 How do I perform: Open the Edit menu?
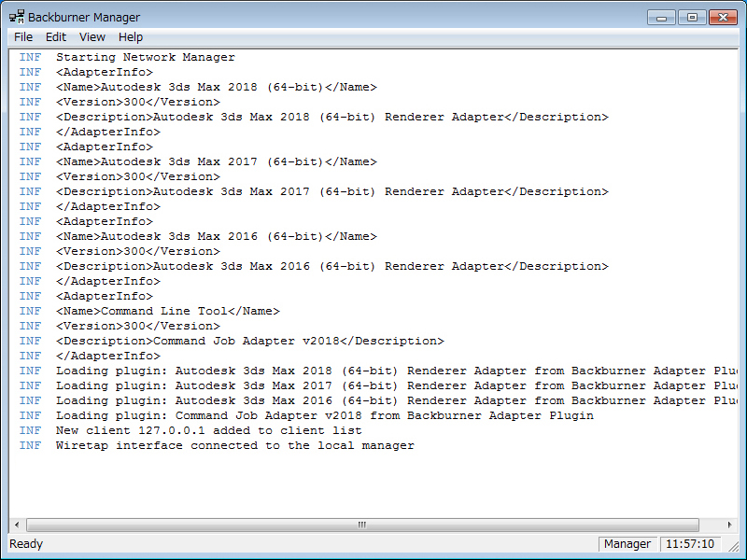[56, 37]
